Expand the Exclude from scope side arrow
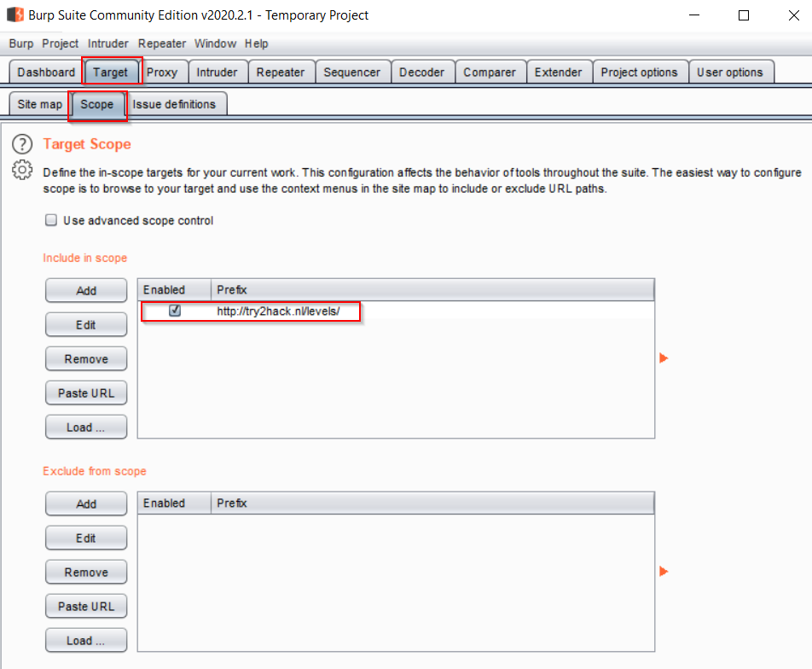 tap(664, 572)
